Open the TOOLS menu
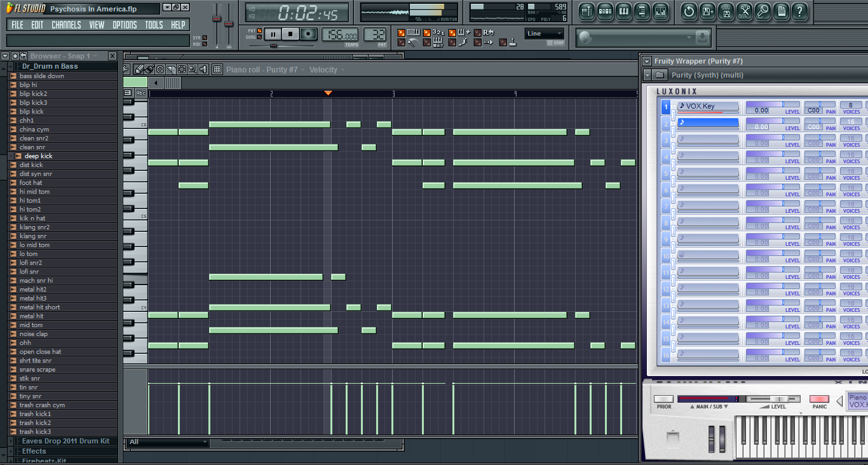The height and width of the screenshot is (465, 868). [x=154, y=25]
